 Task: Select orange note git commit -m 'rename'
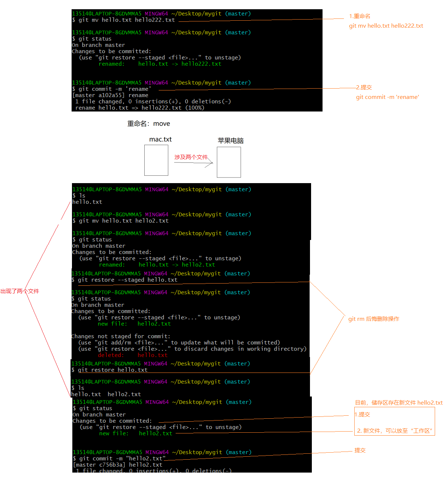[x=387, y=97]
